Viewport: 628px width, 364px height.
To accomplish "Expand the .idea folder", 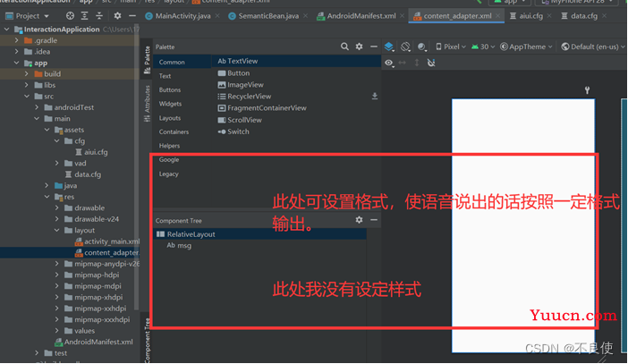I will [16, 52].
